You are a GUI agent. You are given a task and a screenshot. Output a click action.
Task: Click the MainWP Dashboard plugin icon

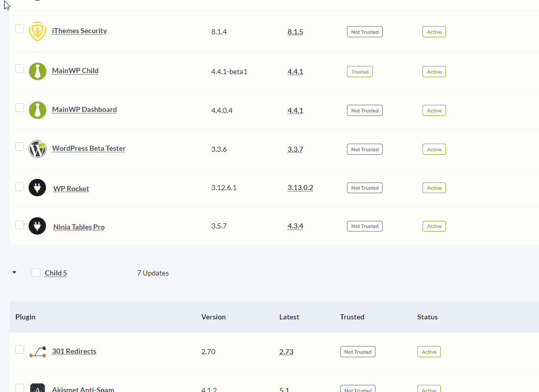(x=37, y=110)
